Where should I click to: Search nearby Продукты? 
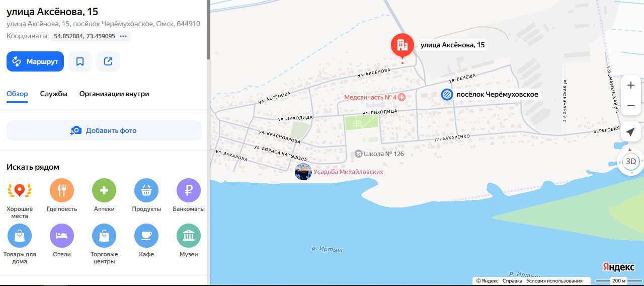(146, 190)
